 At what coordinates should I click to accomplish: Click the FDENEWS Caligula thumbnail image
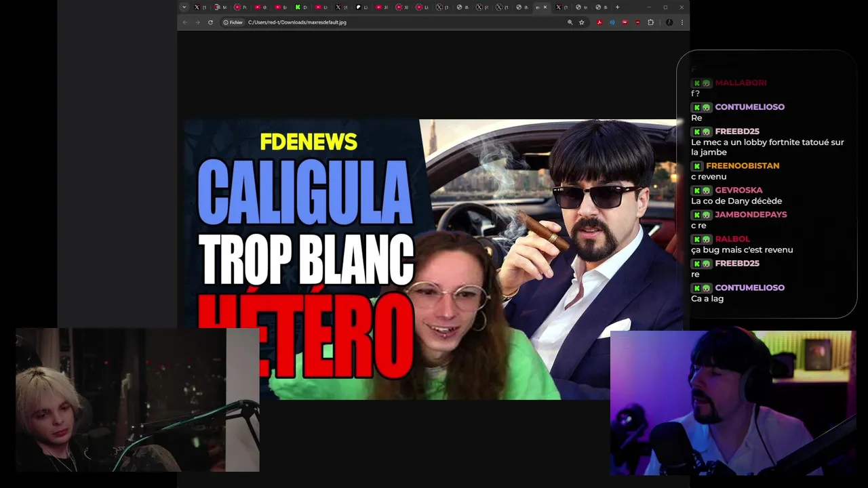coord(434,260)
